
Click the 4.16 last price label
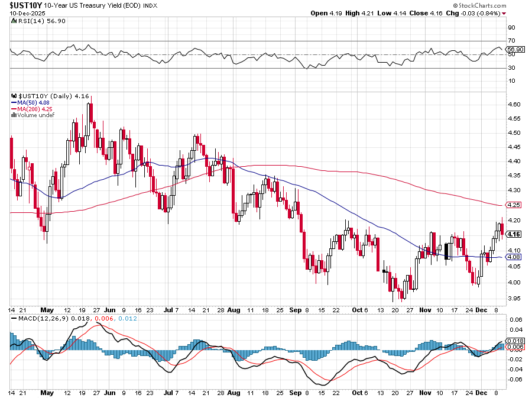pyautogui.click(x=514, y=234)
